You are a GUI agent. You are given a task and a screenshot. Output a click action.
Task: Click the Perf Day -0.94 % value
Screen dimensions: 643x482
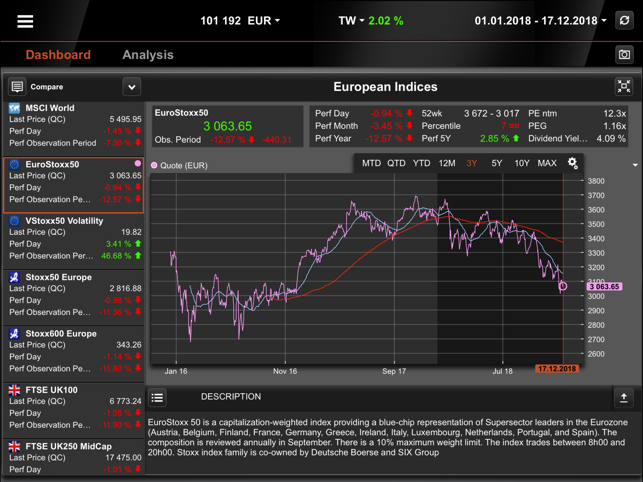click(386, 113)
